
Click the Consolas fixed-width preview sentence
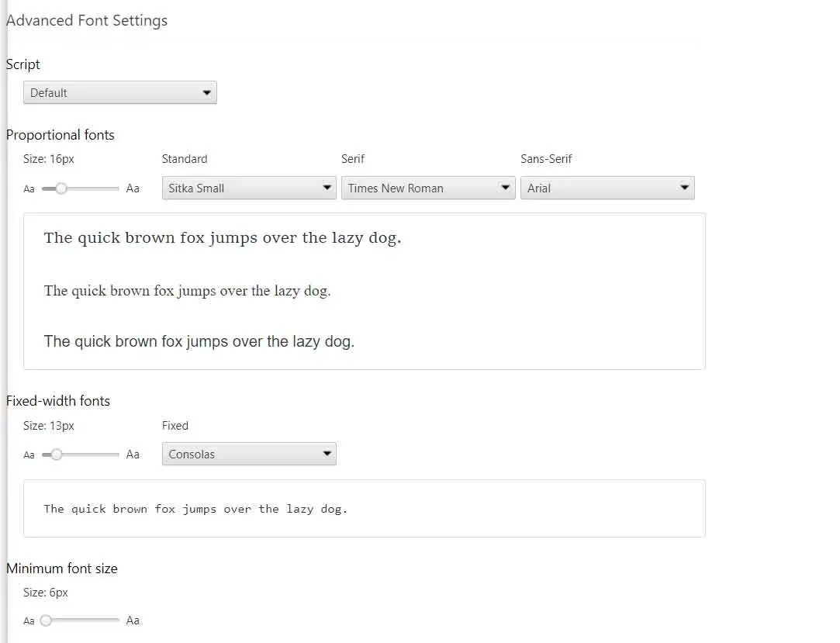coord(195,509)
